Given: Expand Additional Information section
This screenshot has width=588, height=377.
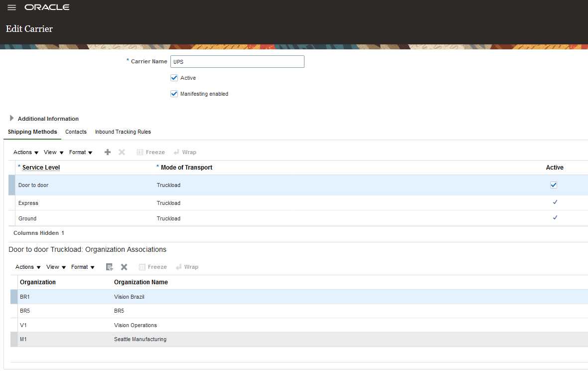Looking at the screenshot, I should coord(11,118).
